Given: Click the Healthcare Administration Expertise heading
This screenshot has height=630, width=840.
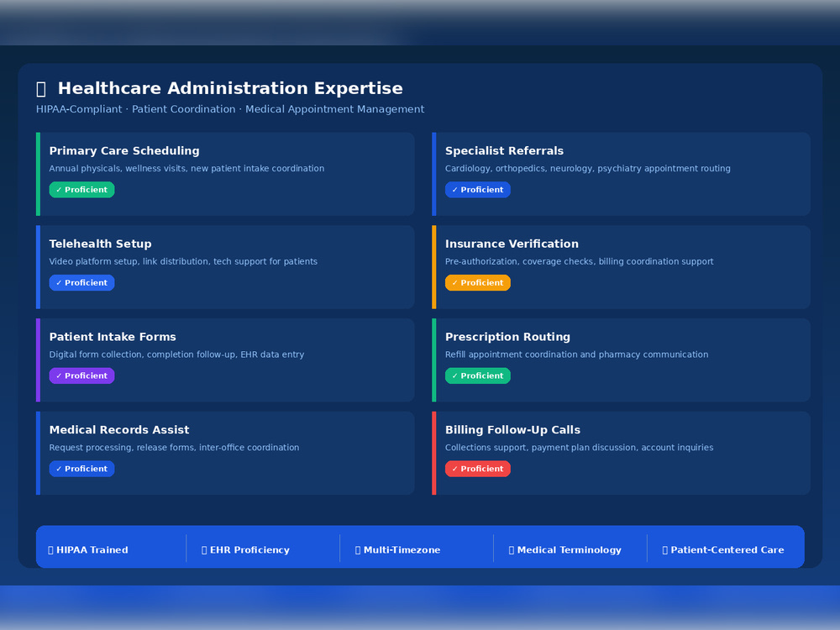Looking at the screenshot, I should click(x=230, y=88).
